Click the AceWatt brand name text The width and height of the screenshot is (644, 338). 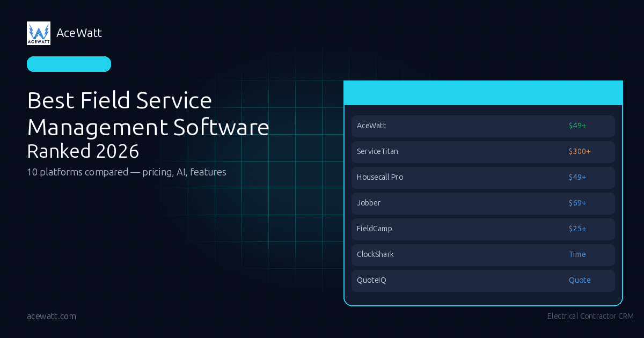pyautogui.click(x=79, y=33)
